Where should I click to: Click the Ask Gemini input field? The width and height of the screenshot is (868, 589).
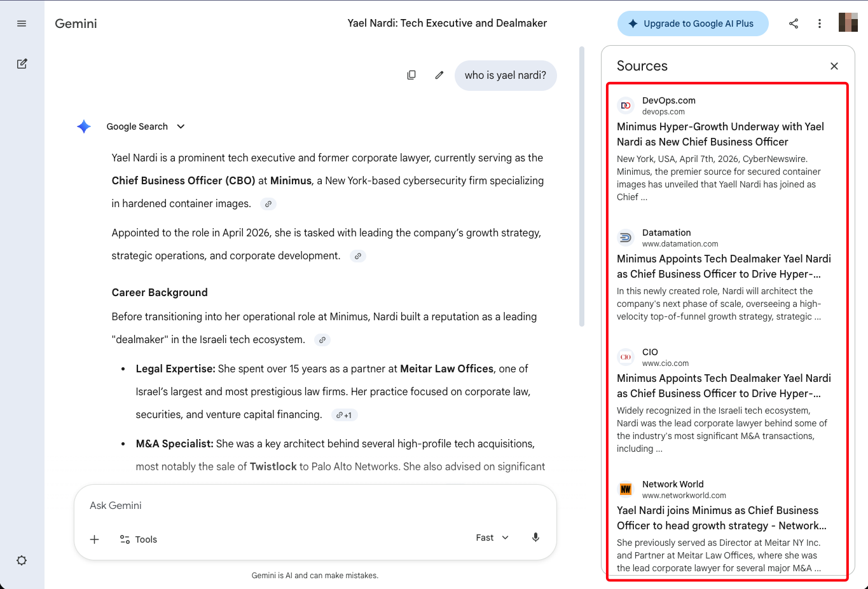point(315,505)
